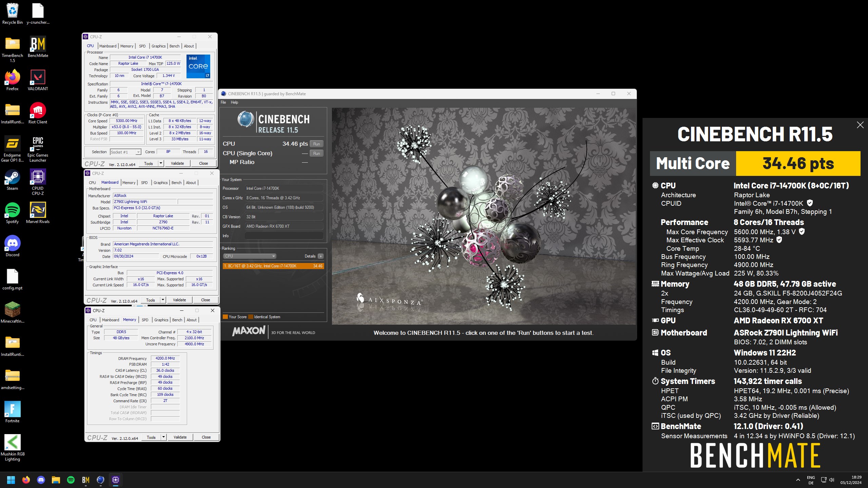Switch to SPD tab in Mainboard CPU-Z
This screenshot has height=488, width=868.
pos(144,183)
